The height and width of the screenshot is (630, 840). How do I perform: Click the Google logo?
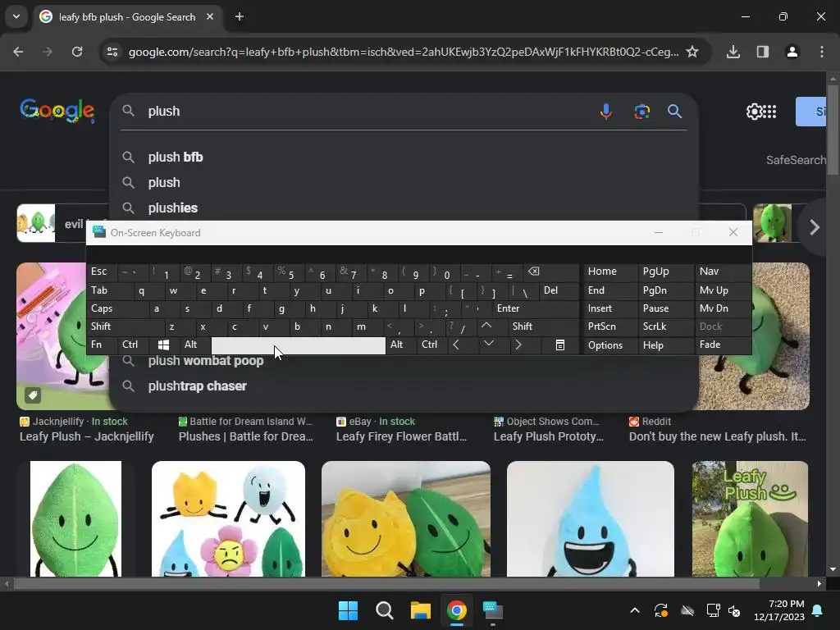click(57, 111)
